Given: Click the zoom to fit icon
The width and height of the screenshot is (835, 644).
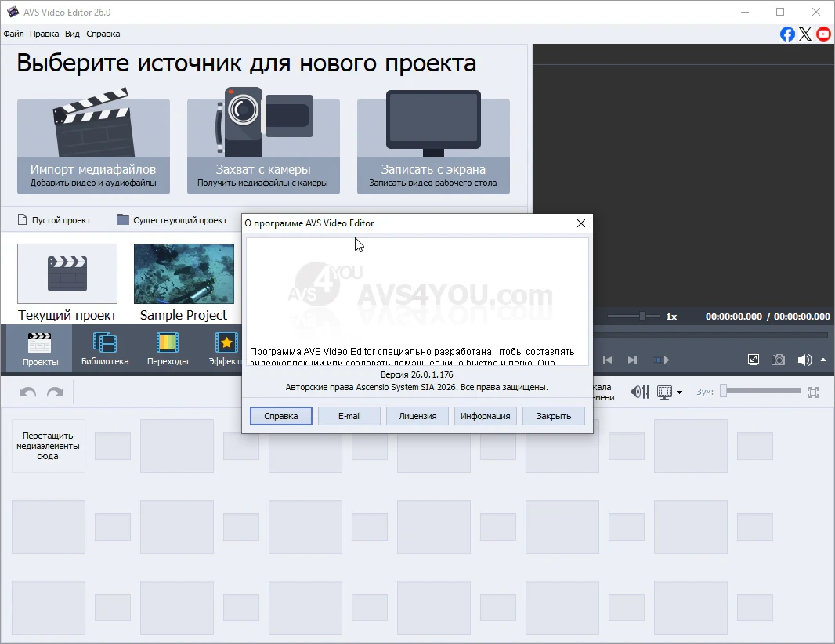Looking at the screenshot, I should point(813,393).
